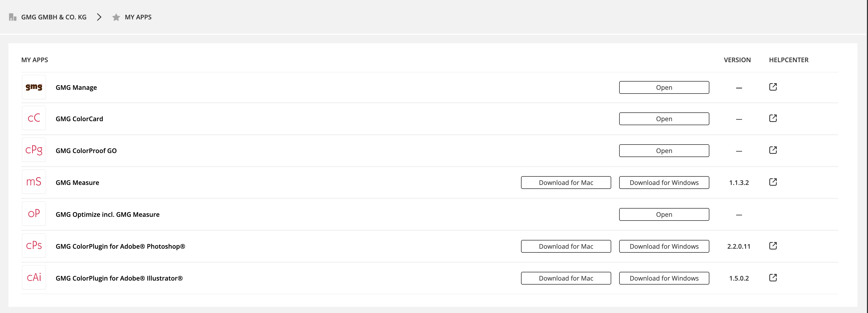Click version number 1.5.0.2
The width and height of the screenshot is (868, 313).
pos(739,278)
